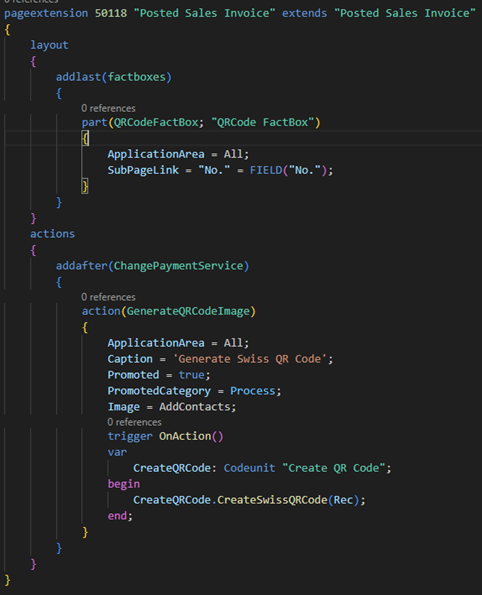The width and height of the screenshot is (482, 595).
Task: Click the "Create QR Code" codeunit name
Action: (334, 468)
